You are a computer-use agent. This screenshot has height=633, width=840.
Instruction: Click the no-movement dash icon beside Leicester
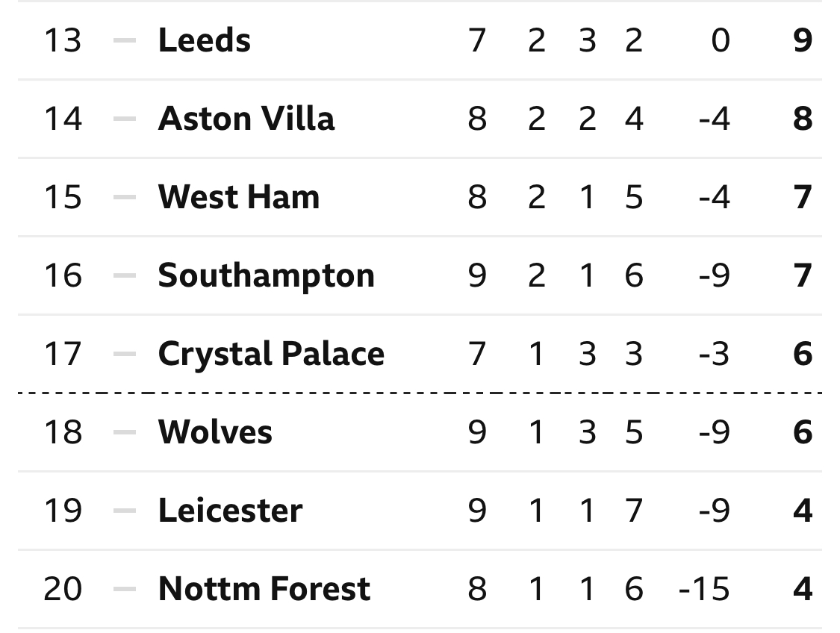[125, 511]
